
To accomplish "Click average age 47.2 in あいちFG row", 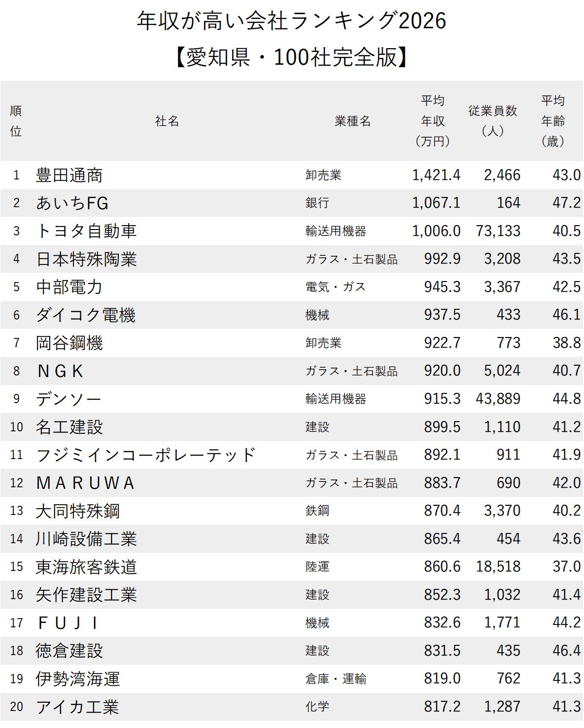I will coord(566,203).
